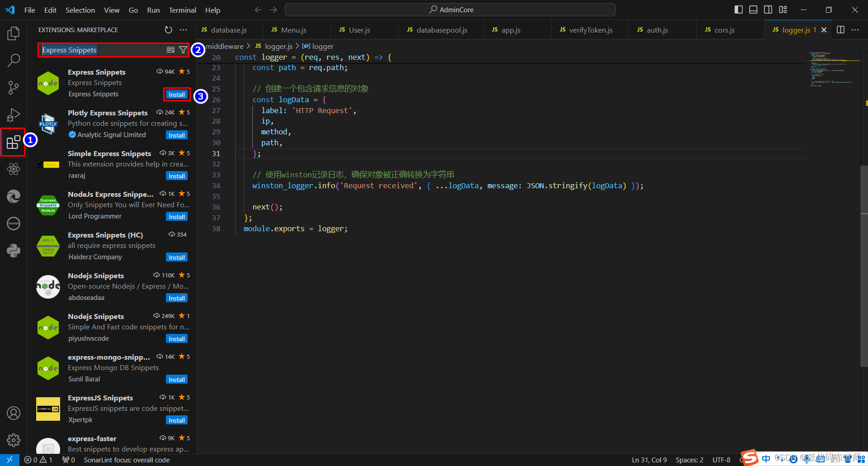The width and height of the screenshot is (868, 466).
Task: Click the logger.js breadcrumb
Action: coord(274,46)
